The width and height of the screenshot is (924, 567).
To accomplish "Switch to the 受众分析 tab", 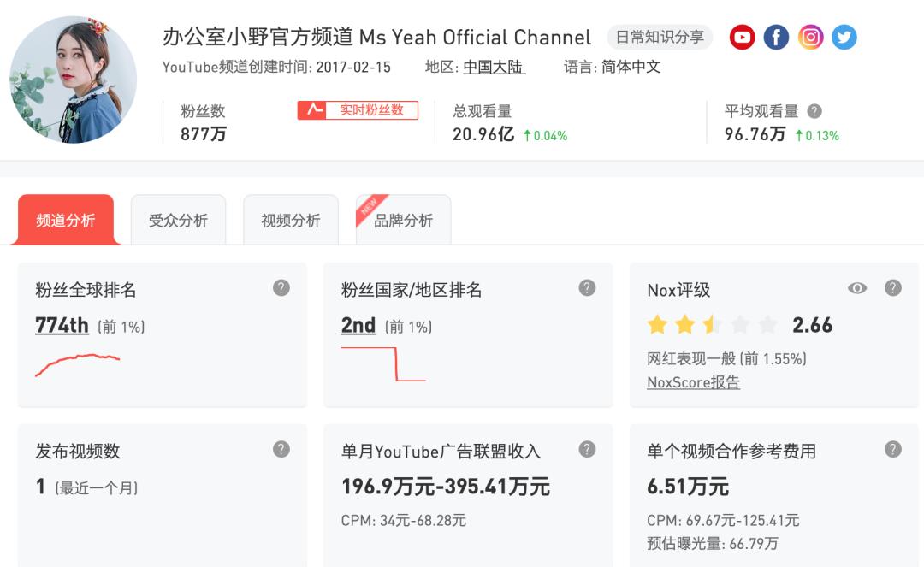I will 178,219.
